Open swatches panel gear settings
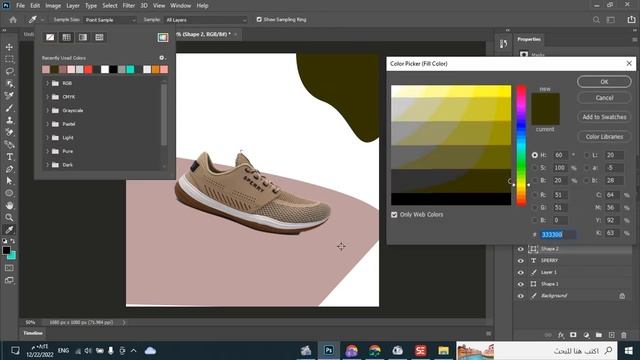Image resolution: width=640 pixels, height=360 pixels. pos(162,58)
